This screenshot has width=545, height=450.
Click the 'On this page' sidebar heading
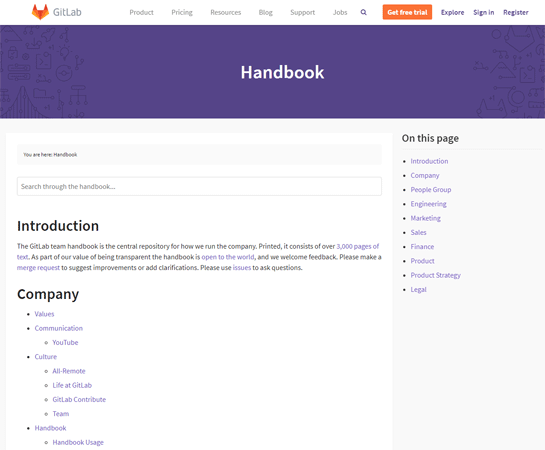(x=430, y=138)
